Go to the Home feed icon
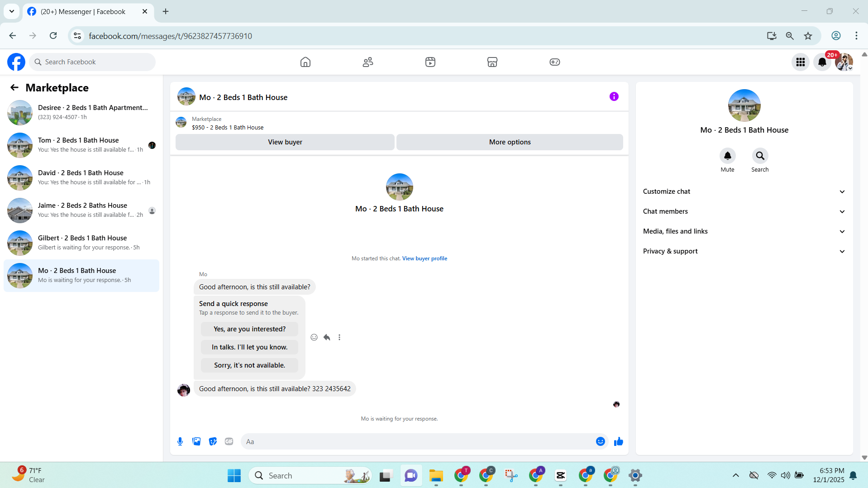The image size is (868, 488). point(305,62)
